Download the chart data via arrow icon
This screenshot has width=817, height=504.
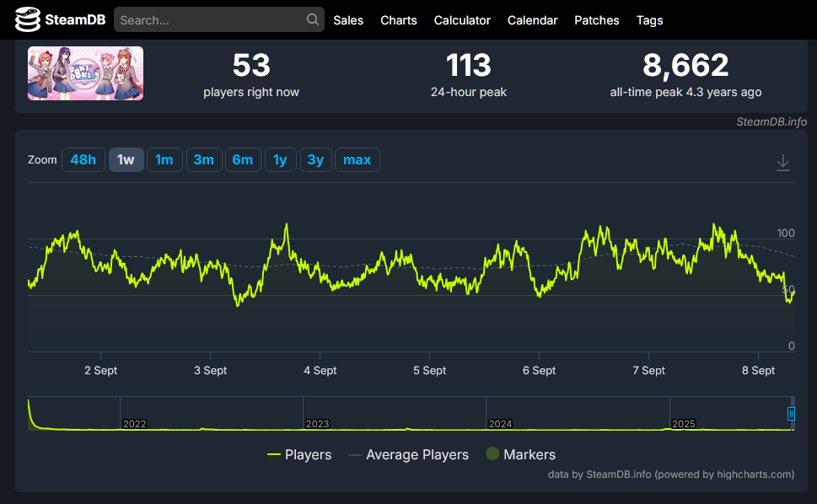coord(782,163)
